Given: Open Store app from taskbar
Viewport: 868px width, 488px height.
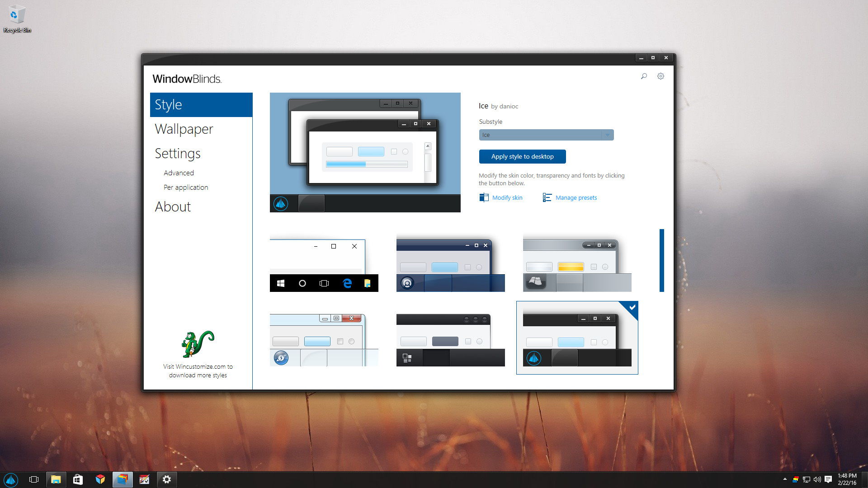Looking at the screenshot, I should click(x=78, y=479).
